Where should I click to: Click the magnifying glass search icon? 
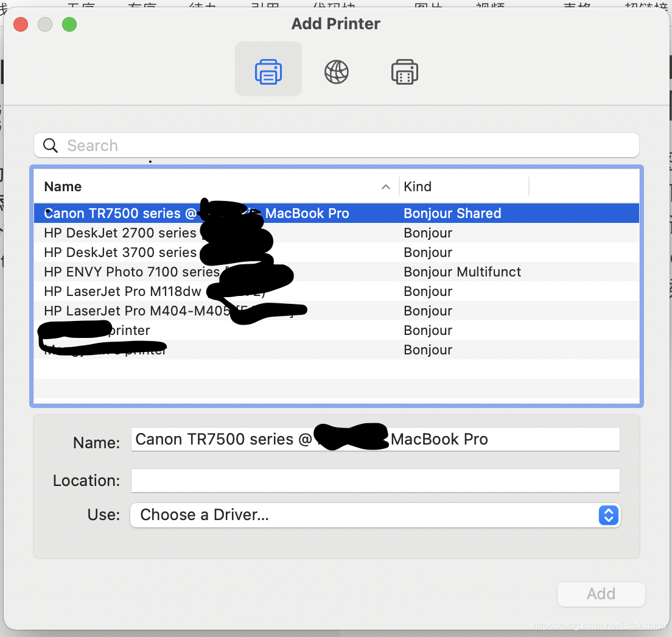(x=51, y=146)
